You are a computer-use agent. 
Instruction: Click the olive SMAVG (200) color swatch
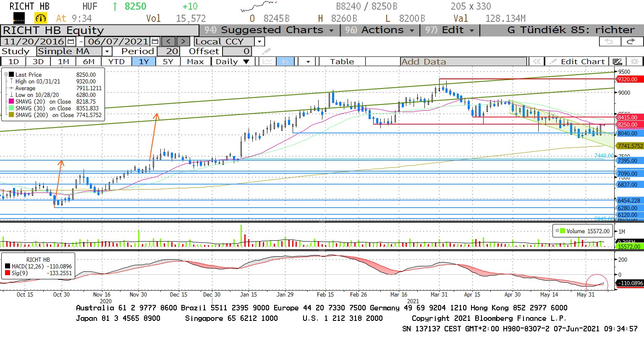tap(12, 115)
